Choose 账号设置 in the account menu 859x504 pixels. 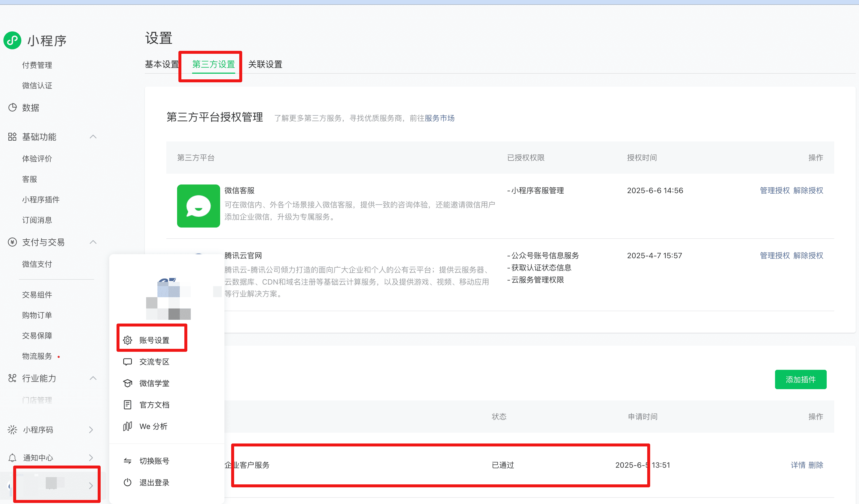(x=154, y=340)
